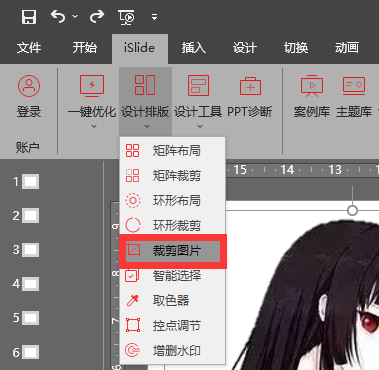Click the rotation handle above the image
The image size is (379, 370).
(352, 210)
